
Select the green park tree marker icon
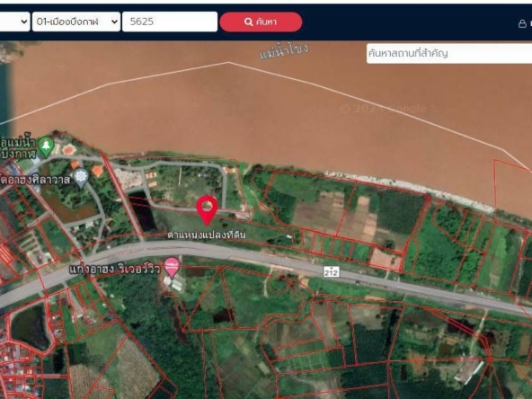(46, 146)
